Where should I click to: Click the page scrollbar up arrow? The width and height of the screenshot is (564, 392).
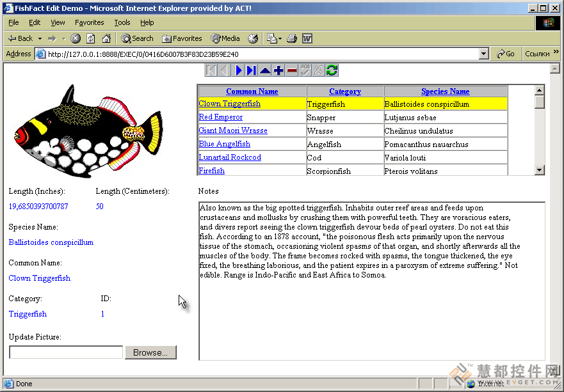click(x=554, y=68)
